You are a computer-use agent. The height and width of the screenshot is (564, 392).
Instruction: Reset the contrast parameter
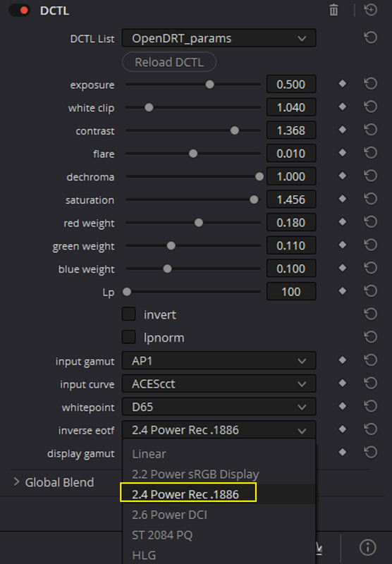coord(370,130)
